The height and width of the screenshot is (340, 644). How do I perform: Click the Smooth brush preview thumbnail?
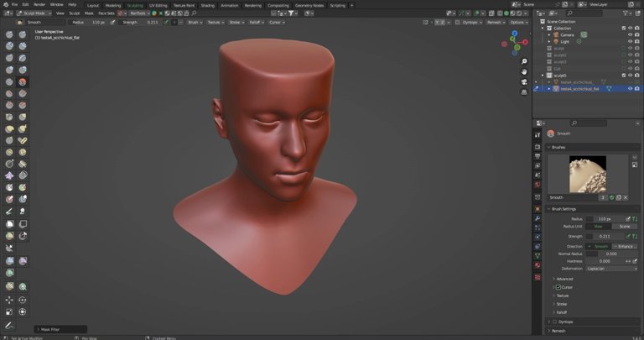[587, 175]
